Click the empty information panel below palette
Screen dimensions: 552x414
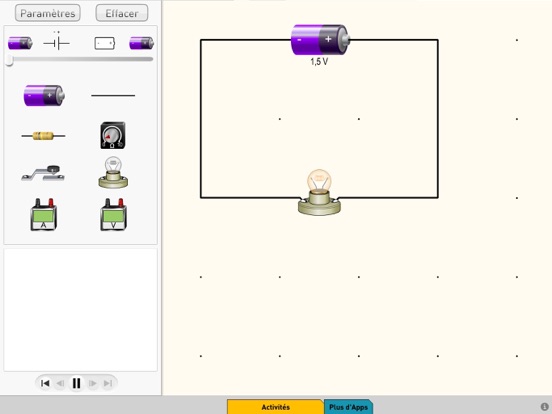(81, 310)
